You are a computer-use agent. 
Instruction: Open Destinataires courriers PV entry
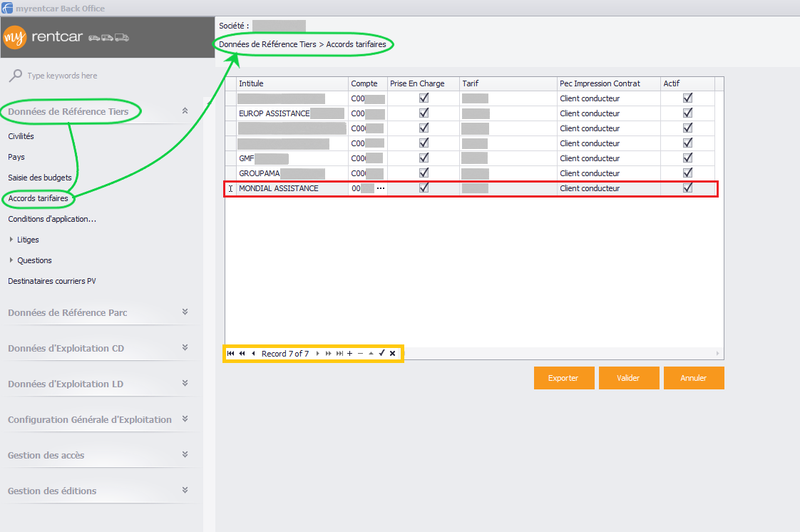[x=52, y=281]
